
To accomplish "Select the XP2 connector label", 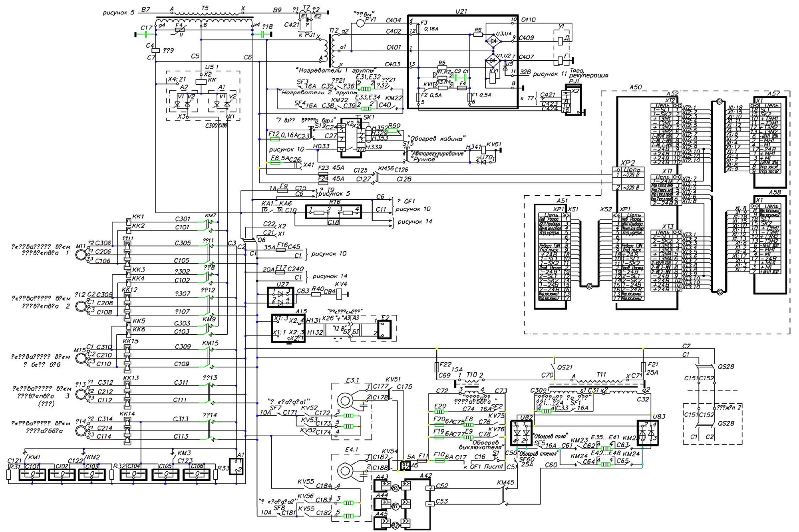I will tap(628, 163).
